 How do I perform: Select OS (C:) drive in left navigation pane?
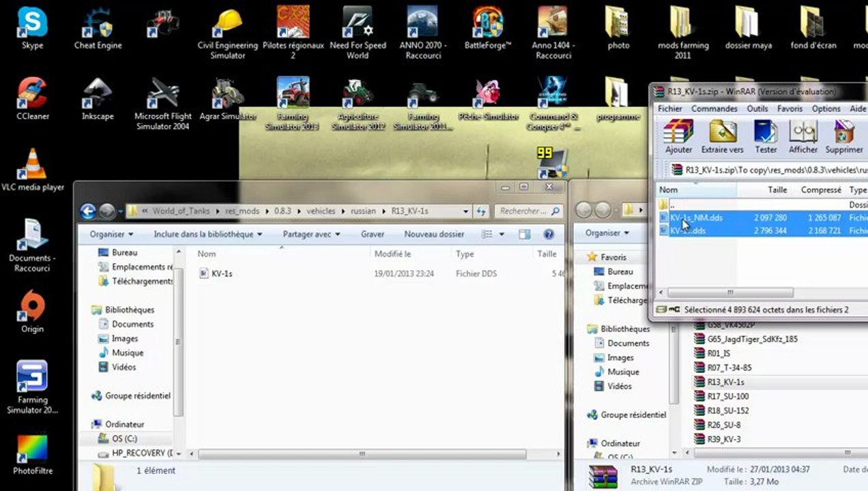124,438
